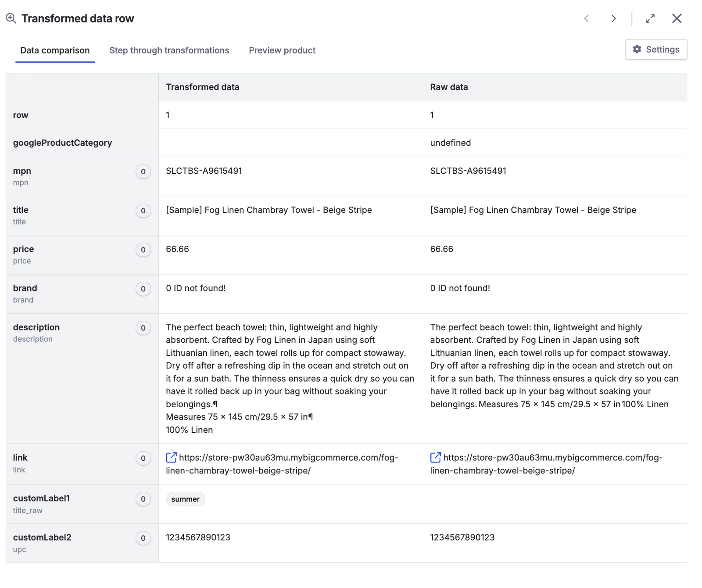Click external link icon in Raw data column
The width and height of the screenshot is (702, 588).
pos(435,457)
